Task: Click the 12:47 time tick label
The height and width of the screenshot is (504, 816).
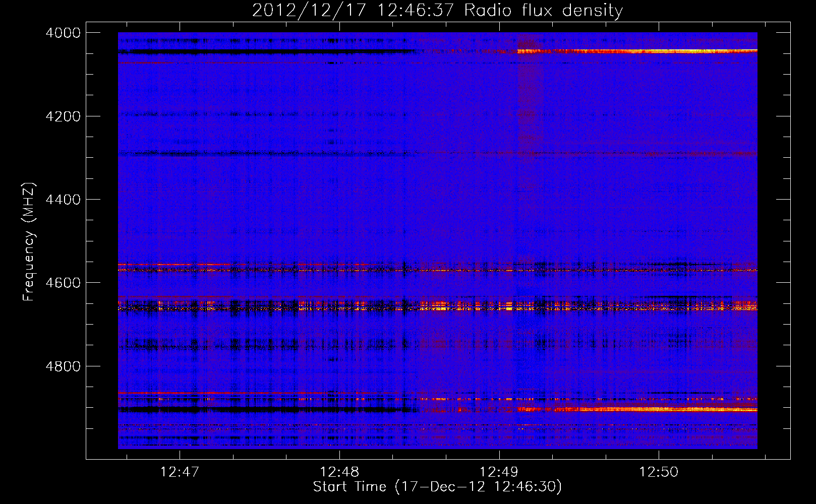Action: [180, 472]
